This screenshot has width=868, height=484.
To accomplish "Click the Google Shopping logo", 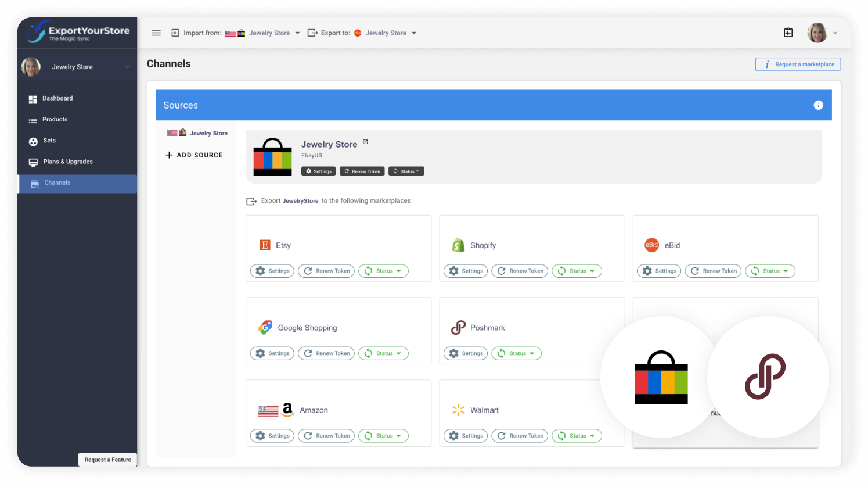I will point(265,328).
